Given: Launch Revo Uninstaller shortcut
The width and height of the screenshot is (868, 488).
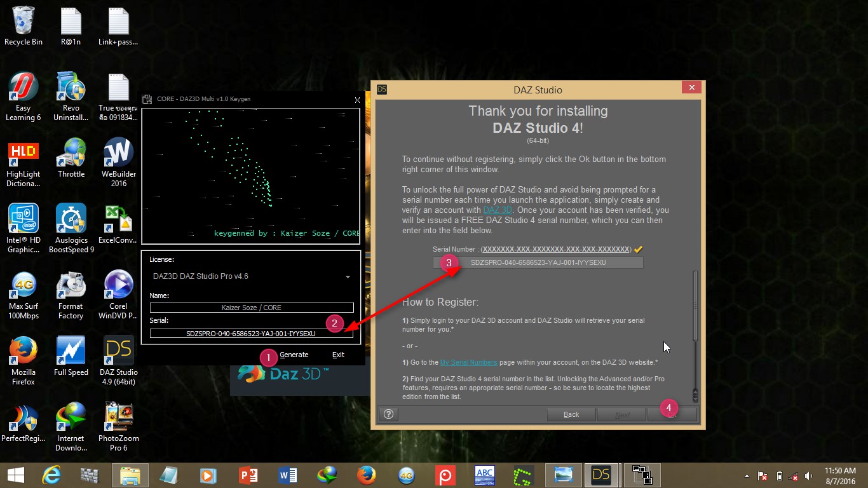Looking at the screenshot, I should pyautogui.click(x=71, y=97).
